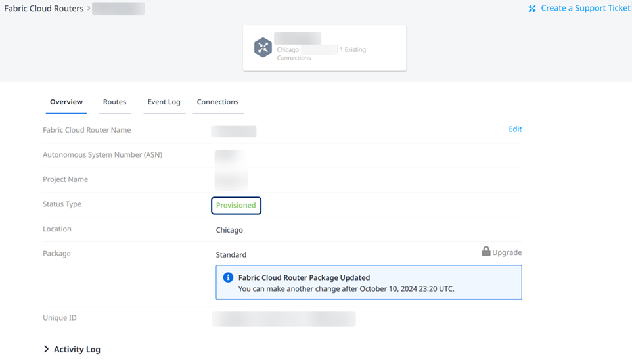The width and height of the screenshot is (632, 364).
Task: Click the Fabric Cloud Router hexagon icon
Action: pyautogui.click(x=263, y=47)
